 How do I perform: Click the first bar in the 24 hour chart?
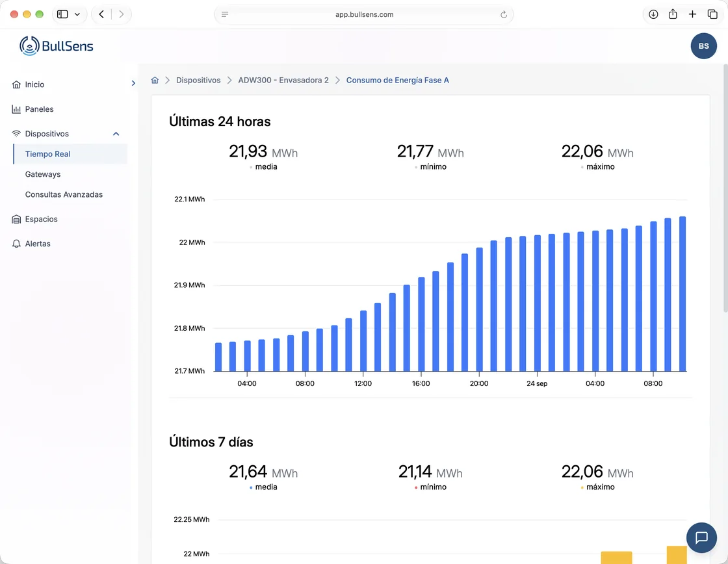218,357
